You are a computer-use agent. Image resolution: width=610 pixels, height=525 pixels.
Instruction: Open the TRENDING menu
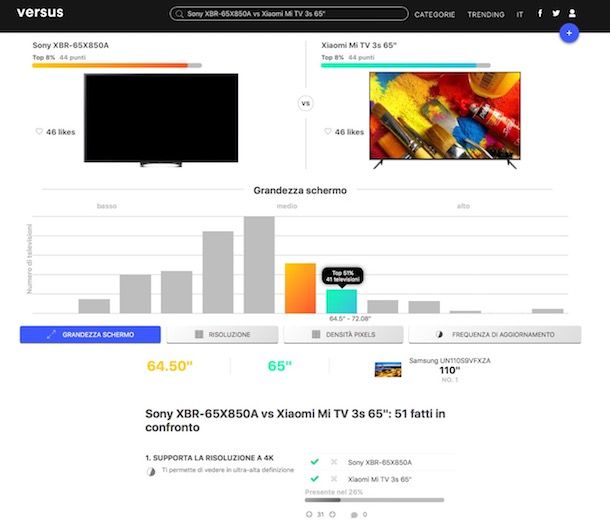[x=486, y=14]
